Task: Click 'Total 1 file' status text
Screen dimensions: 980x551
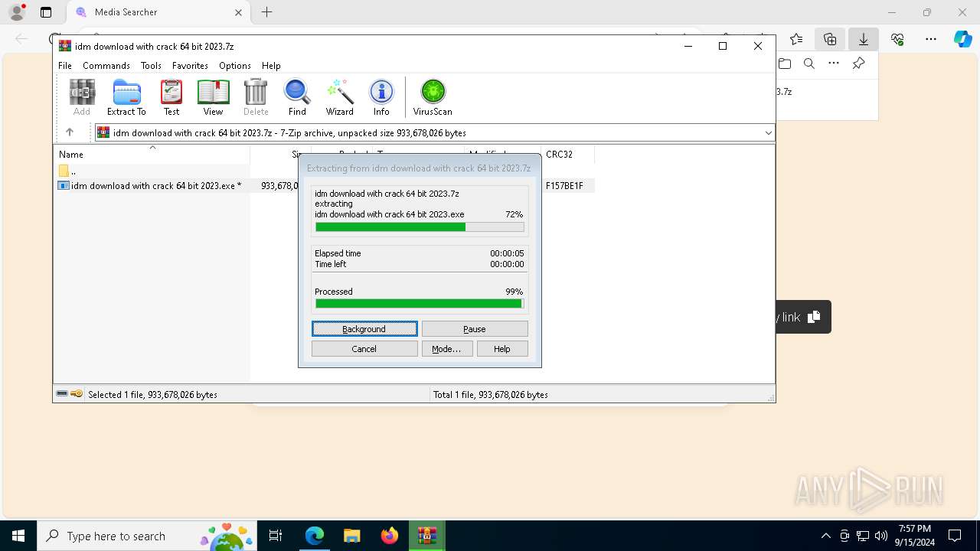Action: pyautogui.click(x=490, y=395)
